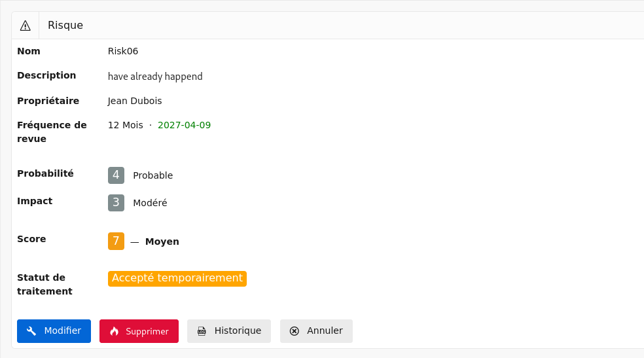Click the owner name Jean Dubois
Screen dimensions: 644x358
(135, 101)
